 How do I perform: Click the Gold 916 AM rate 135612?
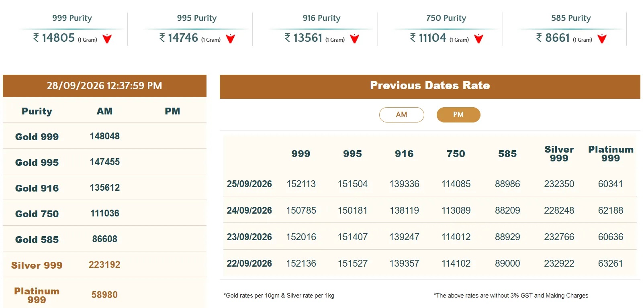(x=104, y=188)
